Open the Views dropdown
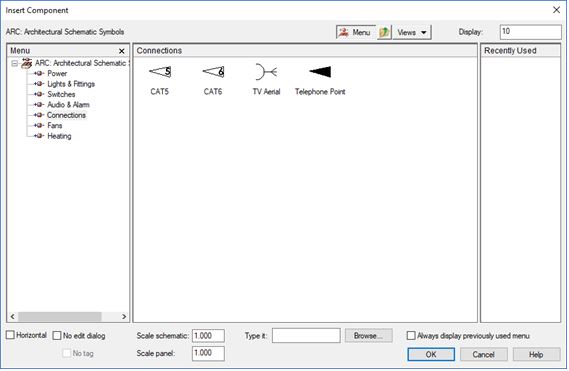The width and height of the screenshot is (569, 371). pos(412,32)
